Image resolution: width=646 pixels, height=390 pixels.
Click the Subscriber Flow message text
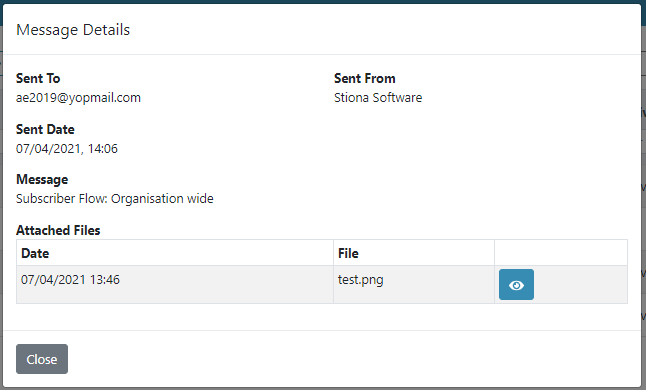[x=115, y=199]
